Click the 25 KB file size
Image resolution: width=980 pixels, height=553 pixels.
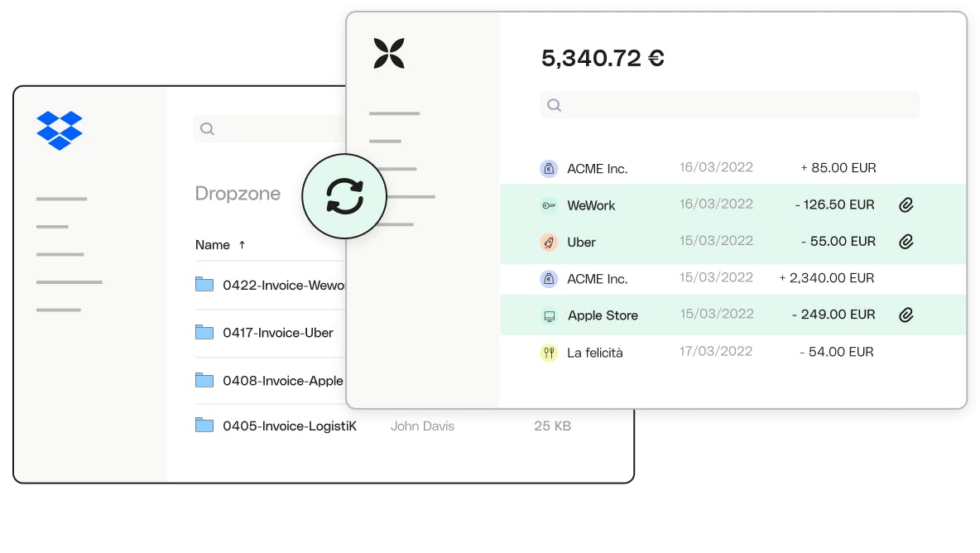[x=553, y=426]
